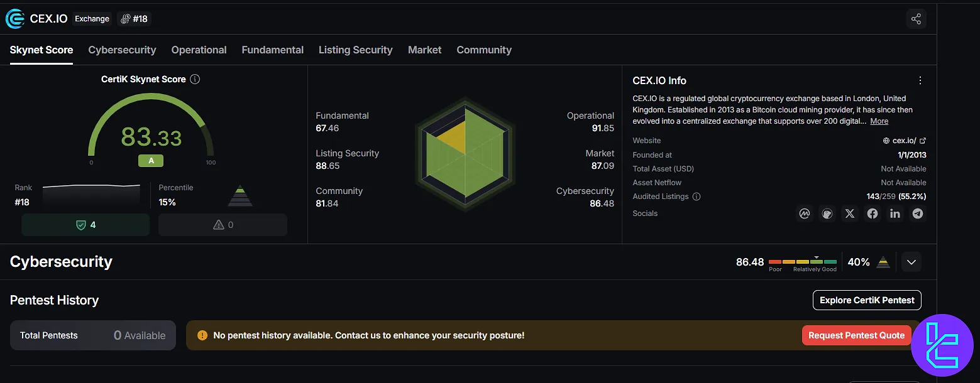Click the rank history sparkline chart
Viewport: 980px width, 383px height.
click(91, 195)
